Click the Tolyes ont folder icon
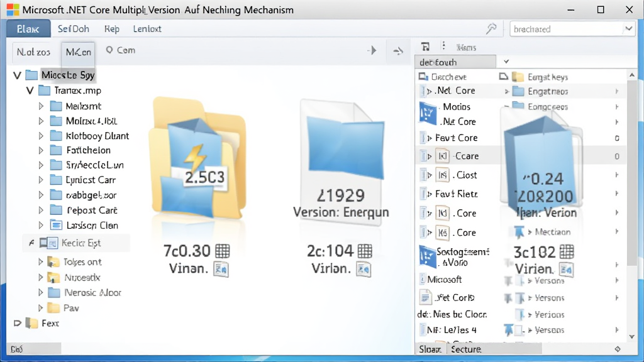 [53, 262]
